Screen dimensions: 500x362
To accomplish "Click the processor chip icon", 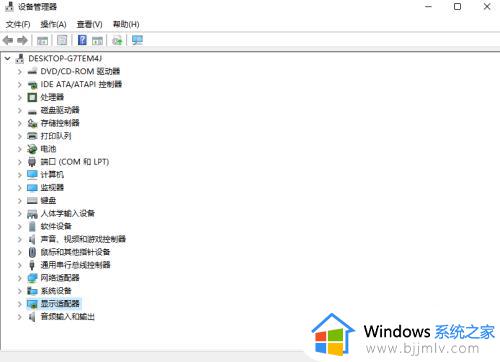I will pyautogui.click(x=32, y=97).
